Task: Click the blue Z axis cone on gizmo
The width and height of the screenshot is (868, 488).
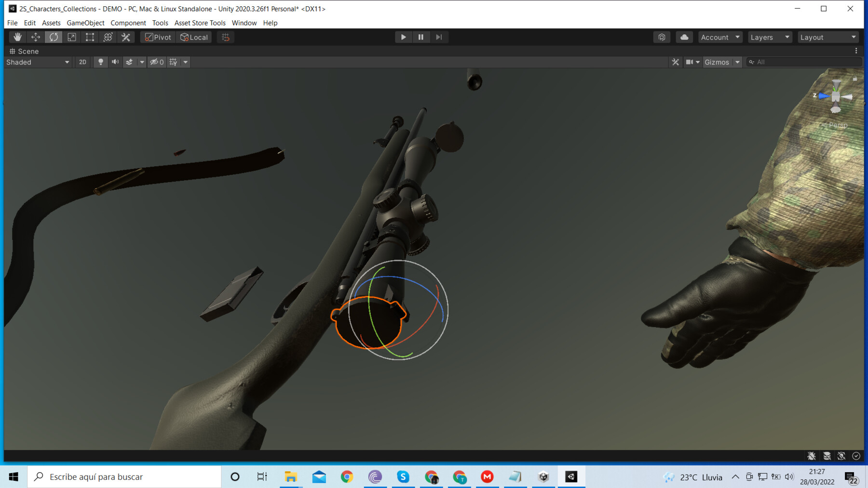Action: (824, 96)
